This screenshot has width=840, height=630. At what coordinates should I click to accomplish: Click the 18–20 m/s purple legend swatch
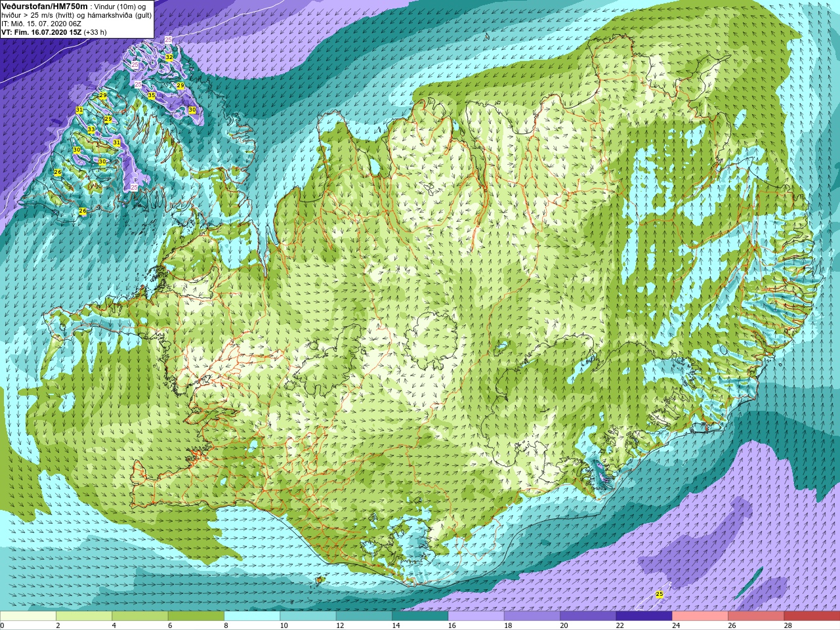(x=532, y=617)
